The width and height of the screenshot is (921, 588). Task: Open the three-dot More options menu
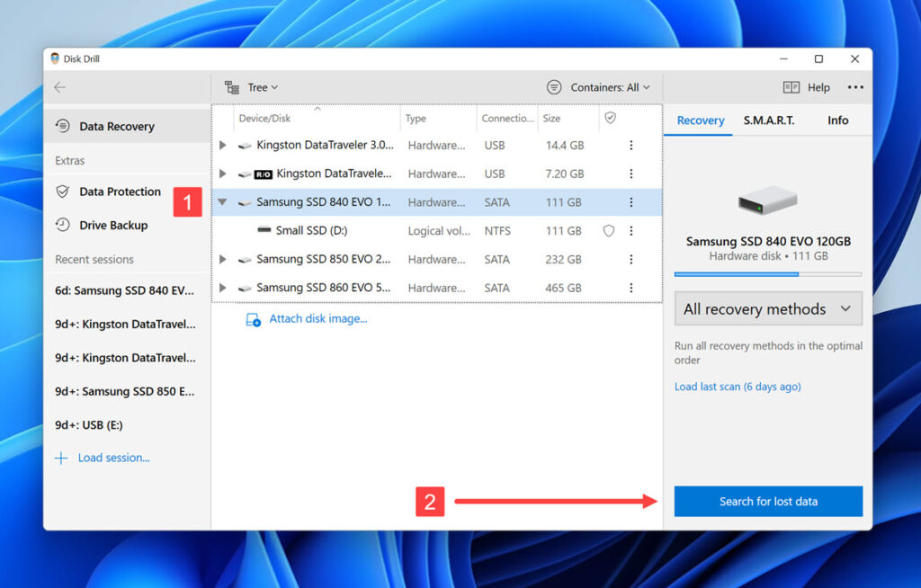coord(854,86)
